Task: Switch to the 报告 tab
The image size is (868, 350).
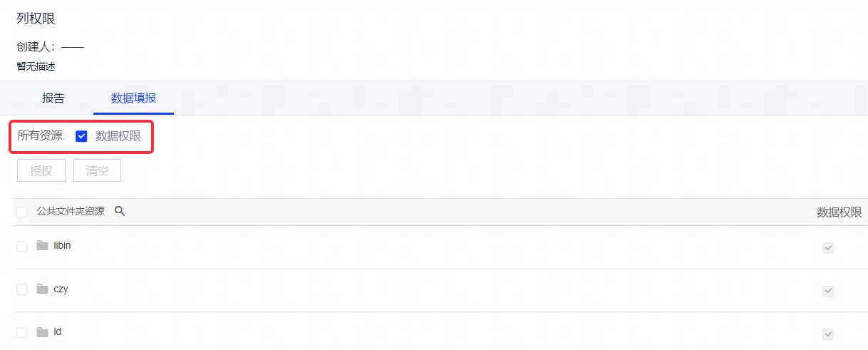Action: point(53,98)
